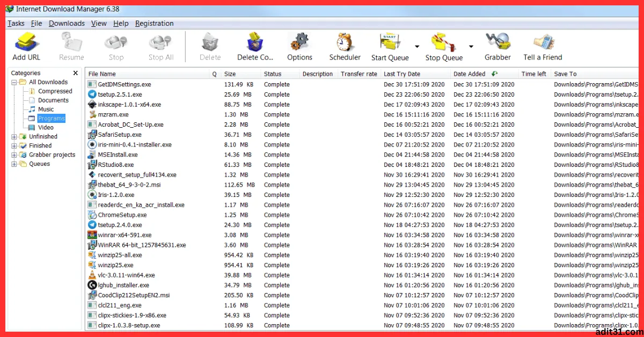Select thebat_64_9-3-0-2.msi file row
Image resolution: width=644 pixels, height=337 pixels.
tap(363, 185)
